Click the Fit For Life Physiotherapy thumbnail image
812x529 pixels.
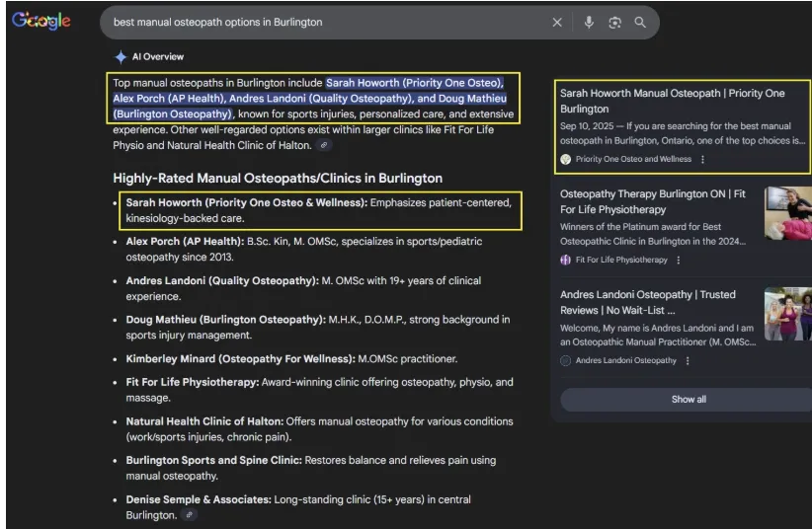787,213
